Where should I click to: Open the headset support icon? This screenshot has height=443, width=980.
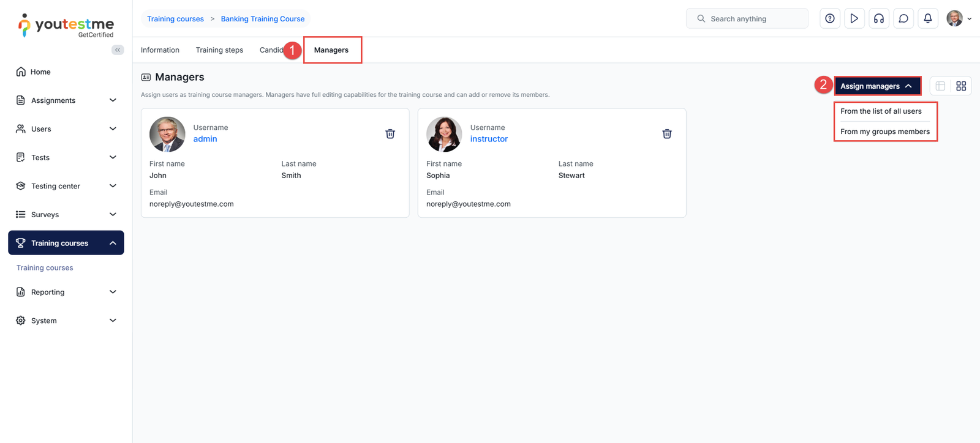pos(878,19)
